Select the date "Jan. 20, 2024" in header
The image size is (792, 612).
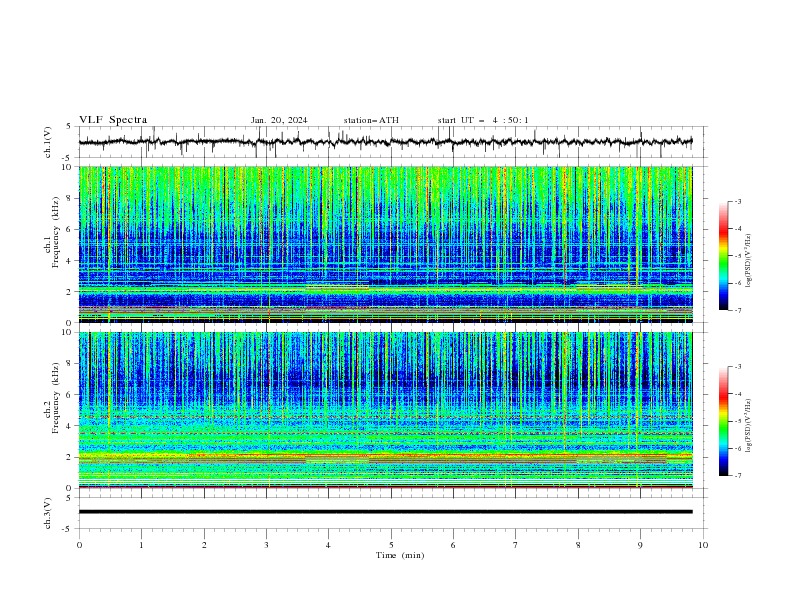pos(279,120)
